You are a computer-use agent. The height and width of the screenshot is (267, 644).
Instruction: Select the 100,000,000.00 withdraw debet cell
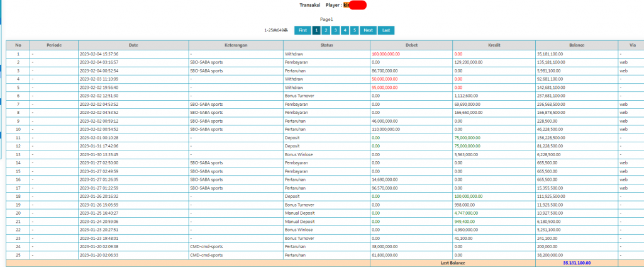tap(411, 54)
